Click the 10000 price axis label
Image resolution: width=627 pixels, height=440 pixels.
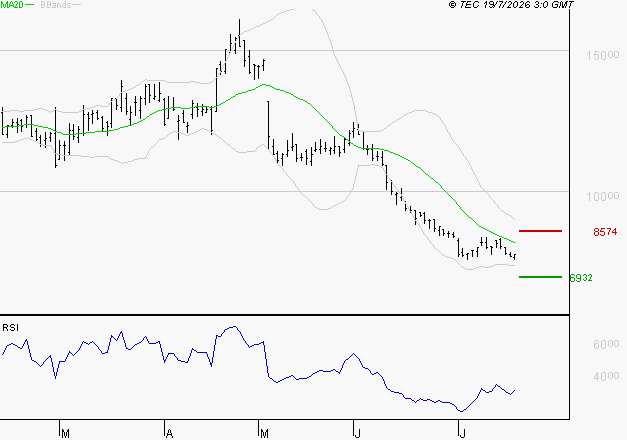(603, 196)
